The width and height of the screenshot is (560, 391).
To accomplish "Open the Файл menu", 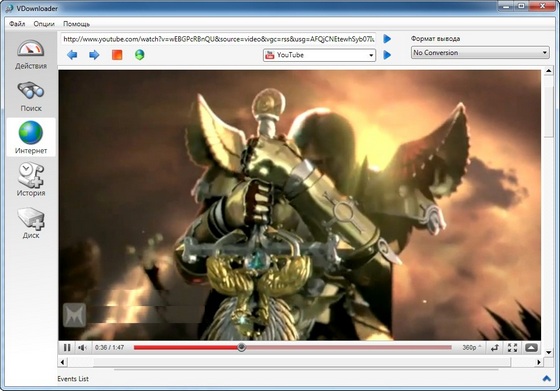I will point(17,24).
